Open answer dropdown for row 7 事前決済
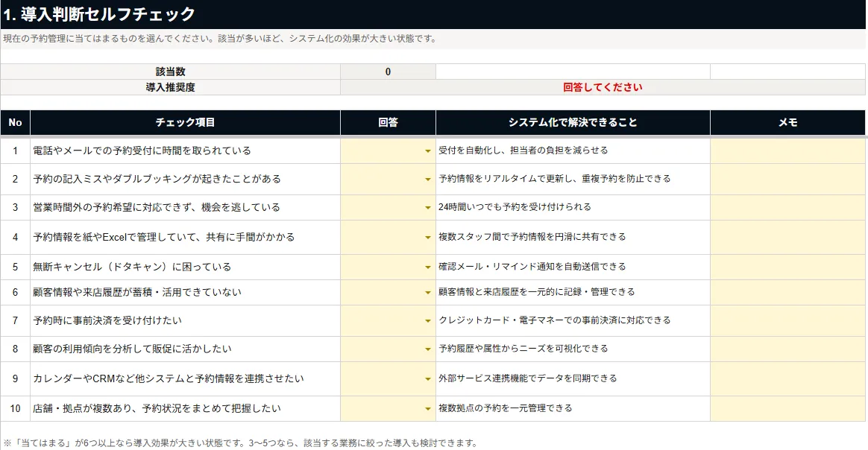This screenshot has height=450, width=868. click(427, 320)
